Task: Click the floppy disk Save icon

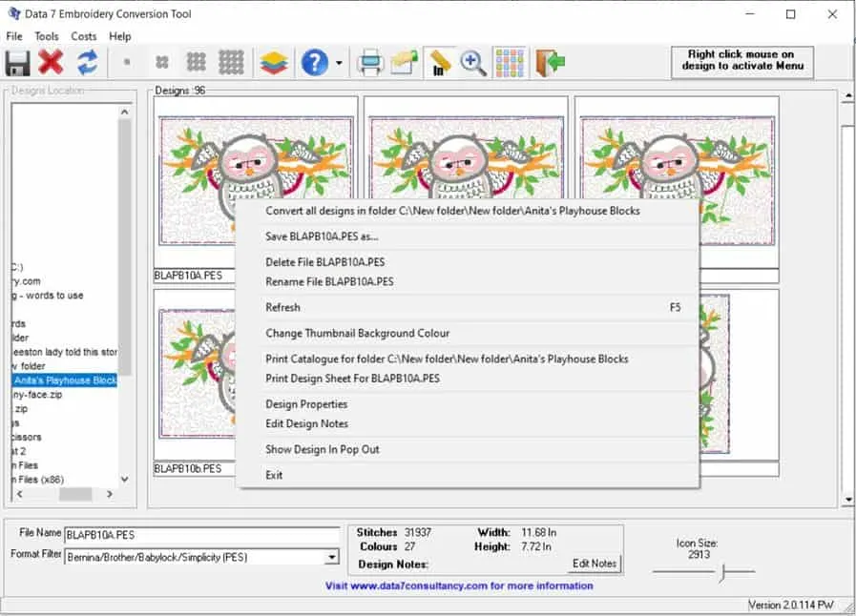Action: (17, 63)
